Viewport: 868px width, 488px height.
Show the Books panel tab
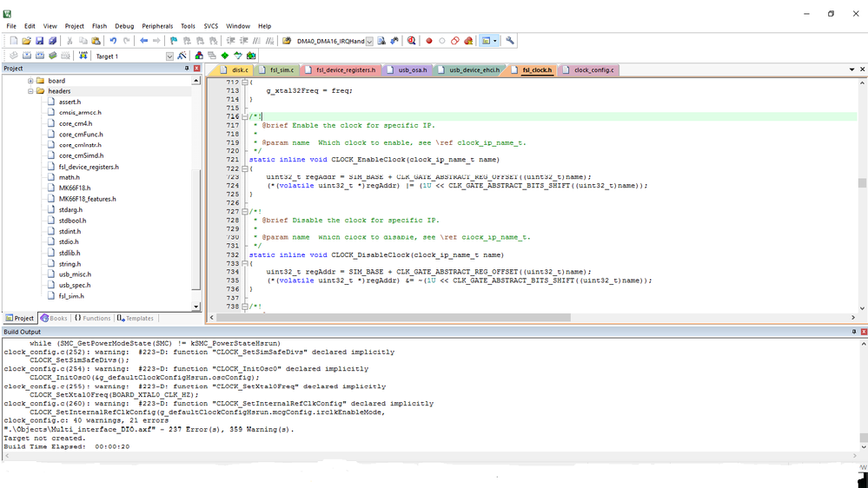pos(54,318)
